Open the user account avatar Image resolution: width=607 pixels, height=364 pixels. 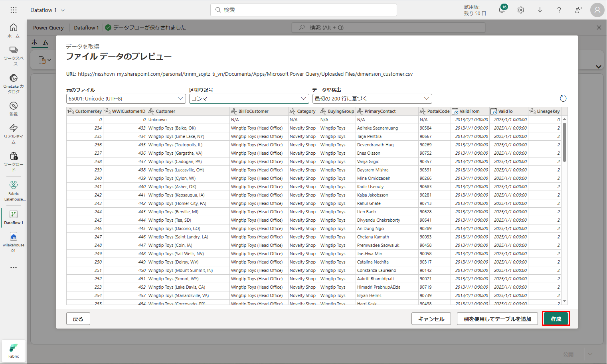coord(597,10)
